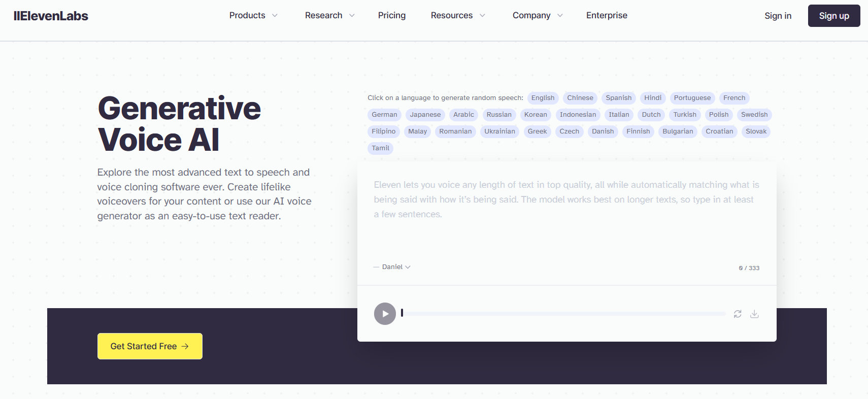Expand the Products menu
Image resolution: width=868 pixels, height=399 pixels.
253,15
